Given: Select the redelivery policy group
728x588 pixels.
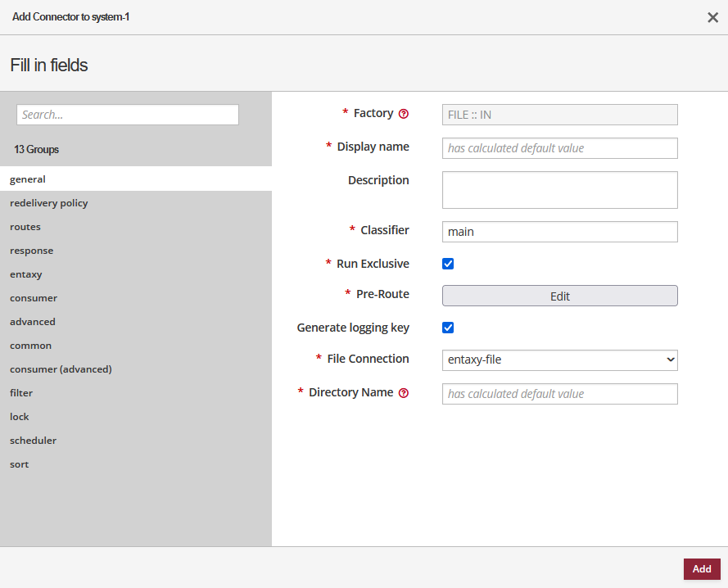Looking at the screenshot, I should 49,203.
